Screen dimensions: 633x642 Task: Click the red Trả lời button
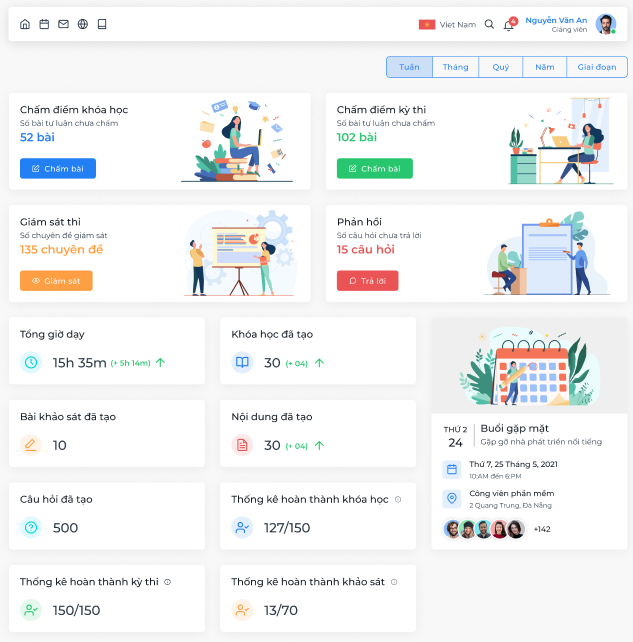coord(367,281)
